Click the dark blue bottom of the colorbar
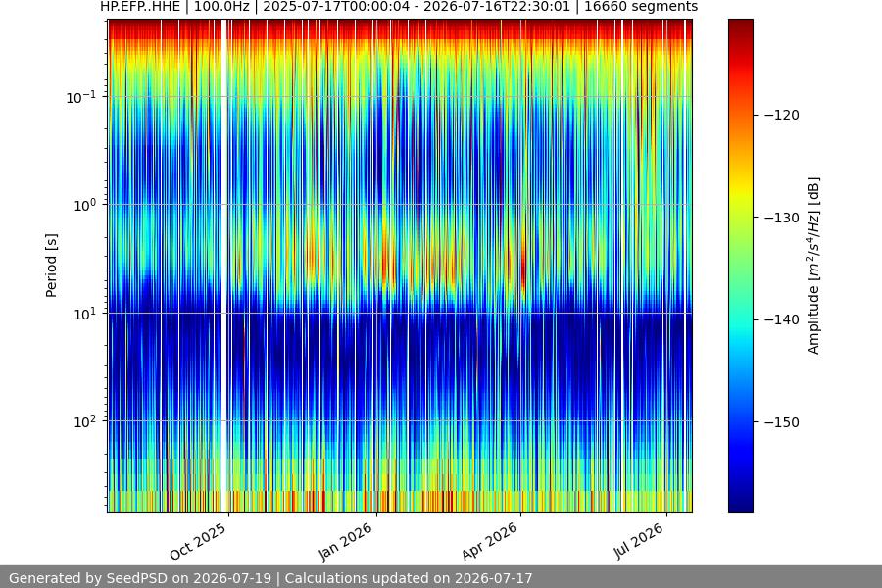This screenshot has height=588, width=882. pyautogui.click(x=740, y=504)
